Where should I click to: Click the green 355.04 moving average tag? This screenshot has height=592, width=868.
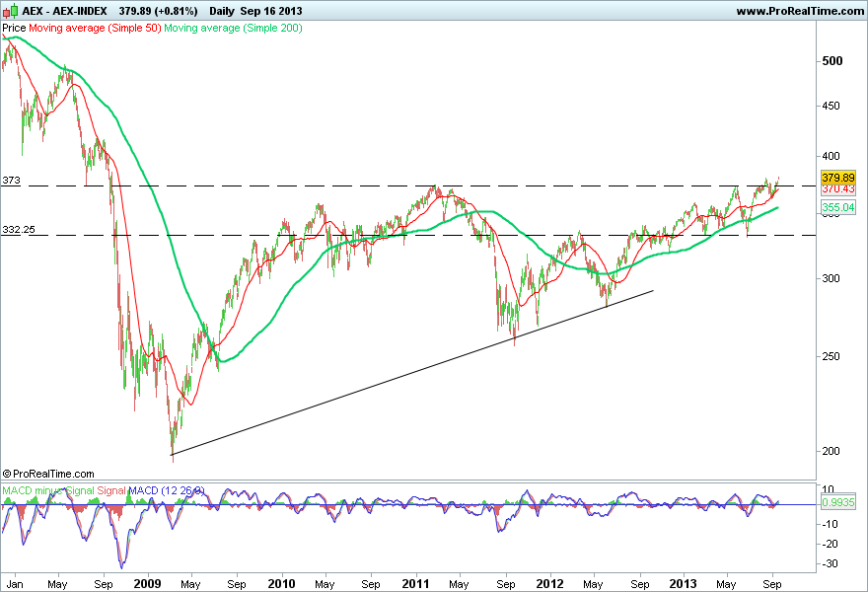coord(838,207)
